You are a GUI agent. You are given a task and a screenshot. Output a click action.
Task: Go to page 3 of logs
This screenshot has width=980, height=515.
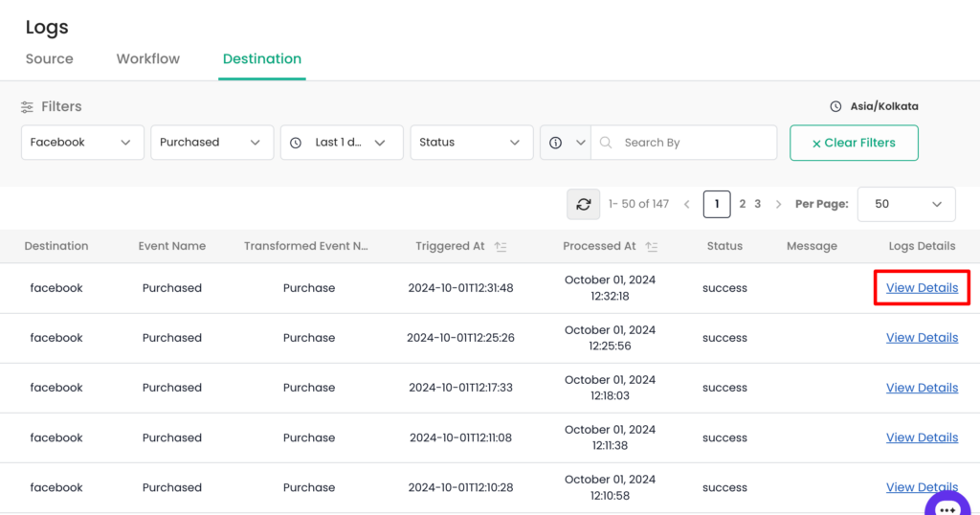(758, 205)
